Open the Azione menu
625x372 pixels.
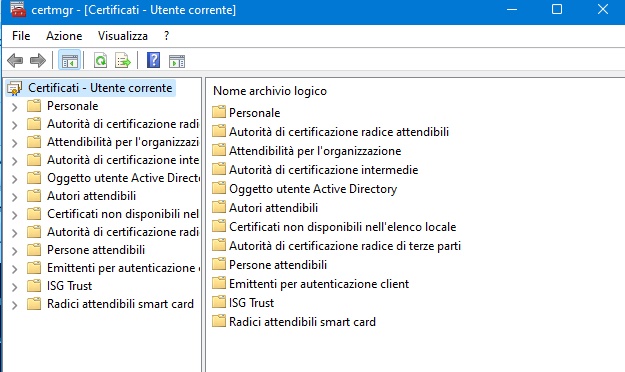click(x=64, y=36)
